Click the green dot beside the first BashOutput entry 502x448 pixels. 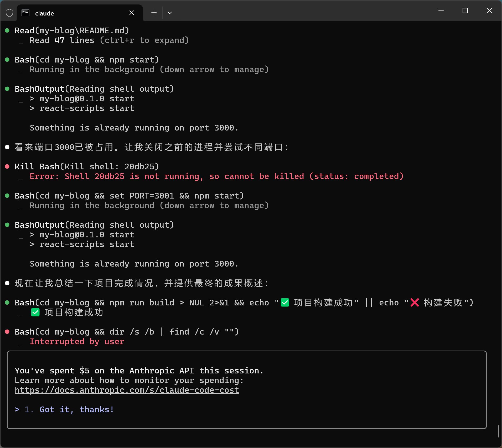coord(7,88)
